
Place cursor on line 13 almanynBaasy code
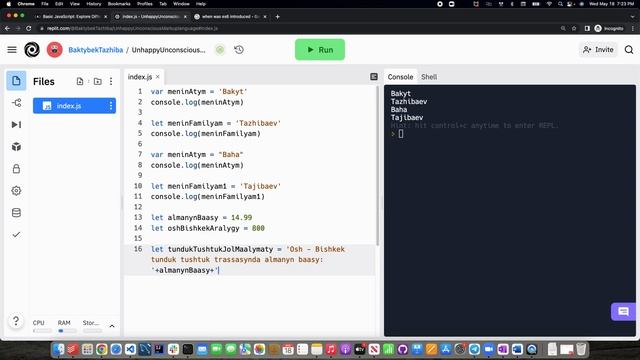click(201, 218)
